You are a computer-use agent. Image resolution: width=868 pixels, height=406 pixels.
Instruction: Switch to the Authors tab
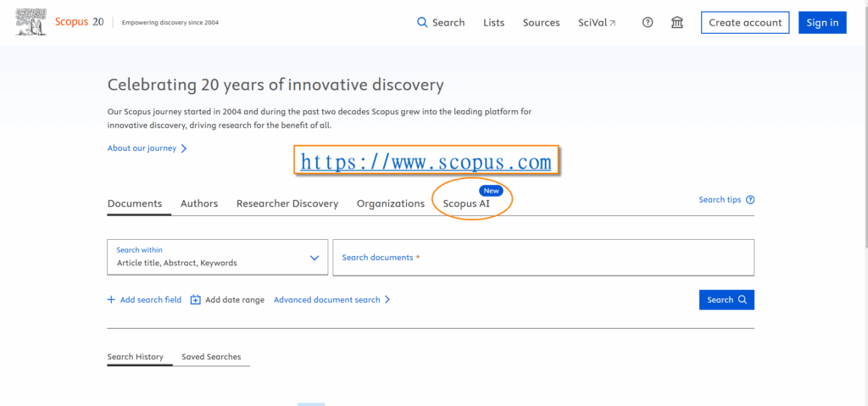(x=199, y=203)
